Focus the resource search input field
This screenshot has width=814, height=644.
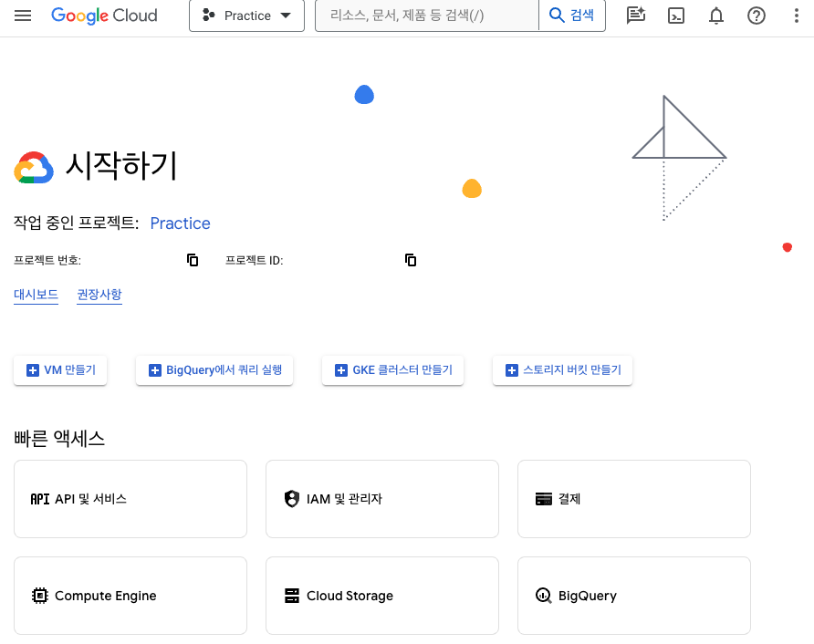tap(427, 16)
